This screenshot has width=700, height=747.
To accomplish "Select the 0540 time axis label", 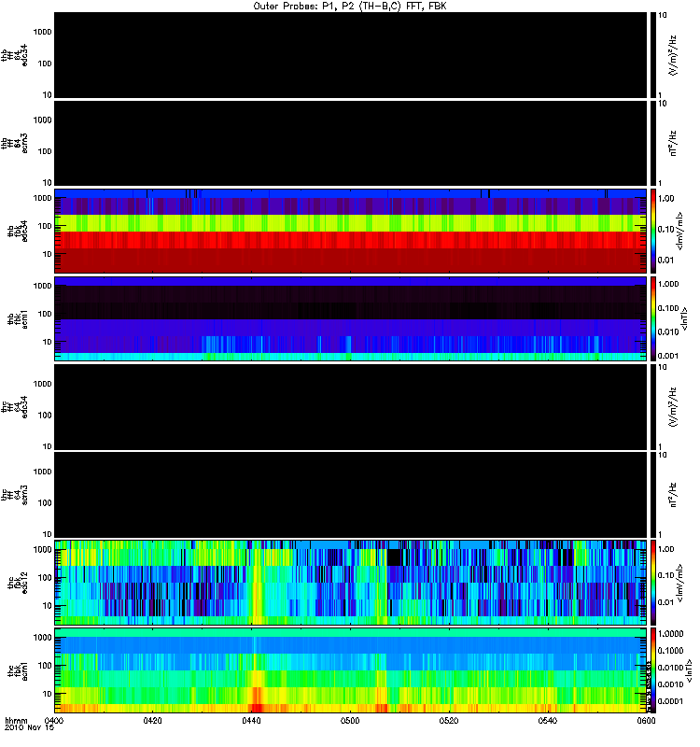I will 548,720.
